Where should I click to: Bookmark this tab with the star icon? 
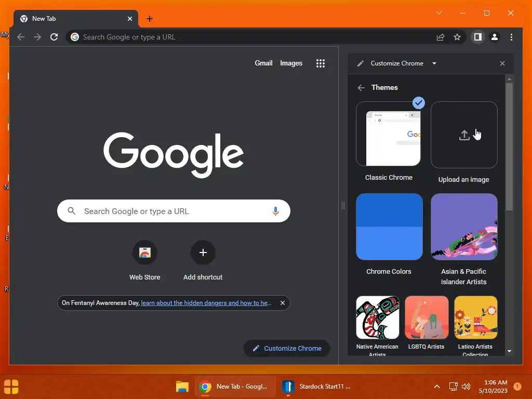click(457, 37)
